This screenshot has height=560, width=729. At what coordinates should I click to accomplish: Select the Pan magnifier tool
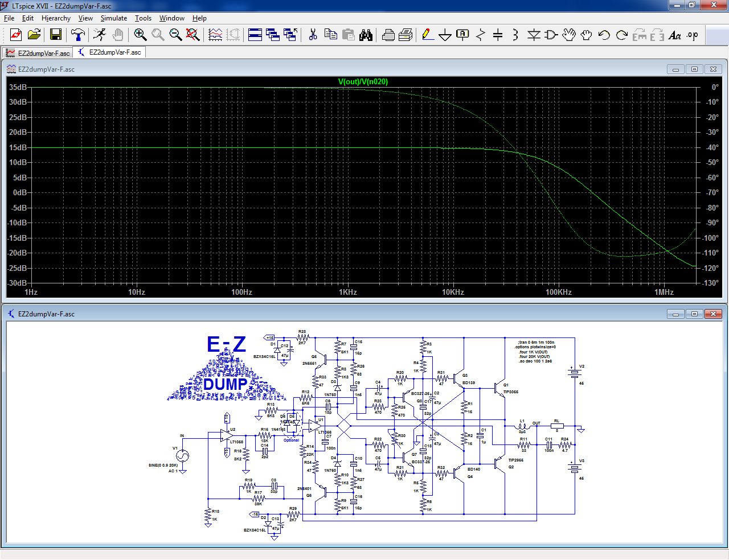tap(158, 35)
